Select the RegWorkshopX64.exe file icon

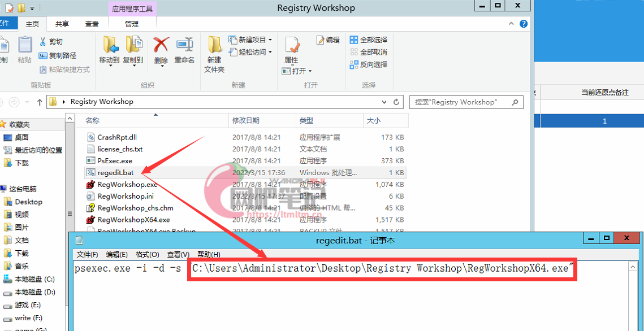pyautogui.click(x=91, y=220)
